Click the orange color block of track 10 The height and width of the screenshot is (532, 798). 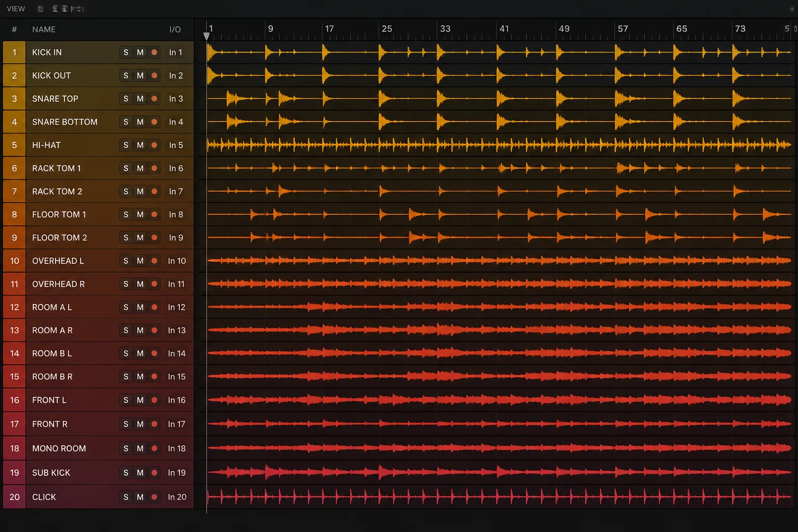click(14, 261)
